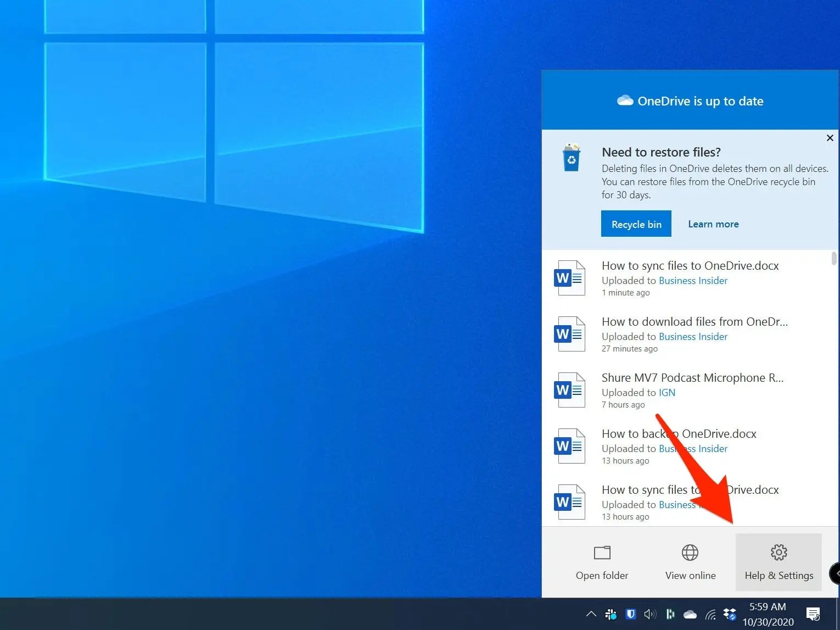Click the OneDrive cloud icon in the system tray
This screenshot has width=840, height=630.
690,614
